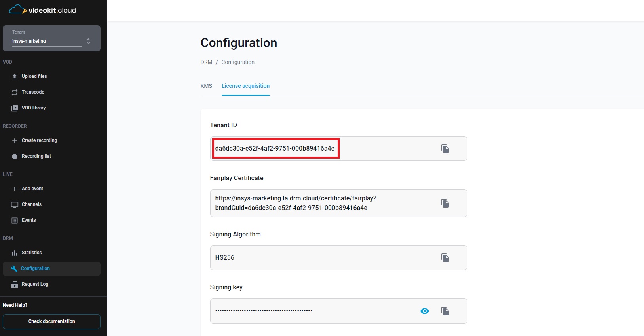The height and width of the screenshot is (336, 644).
Task: Open the VOD library
Action: click(x=34, y=108)
